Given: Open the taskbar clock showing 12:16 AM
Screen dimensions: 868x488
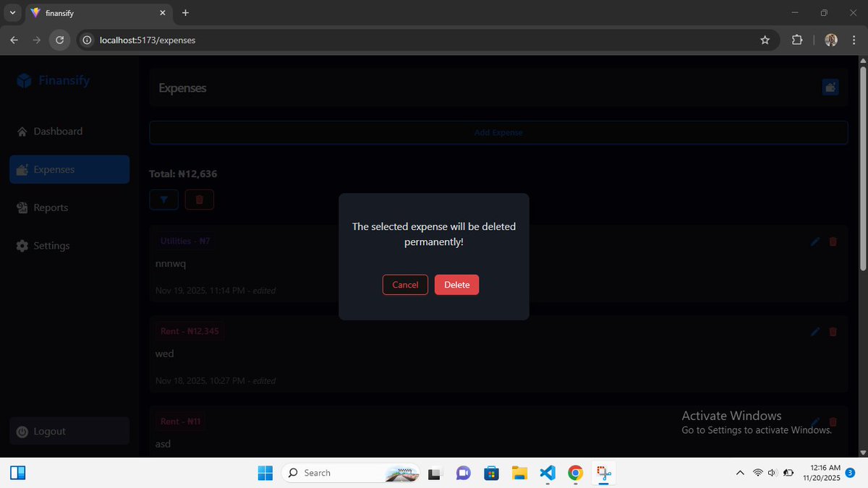Looking at the screenshot, I should pos(821,473).
